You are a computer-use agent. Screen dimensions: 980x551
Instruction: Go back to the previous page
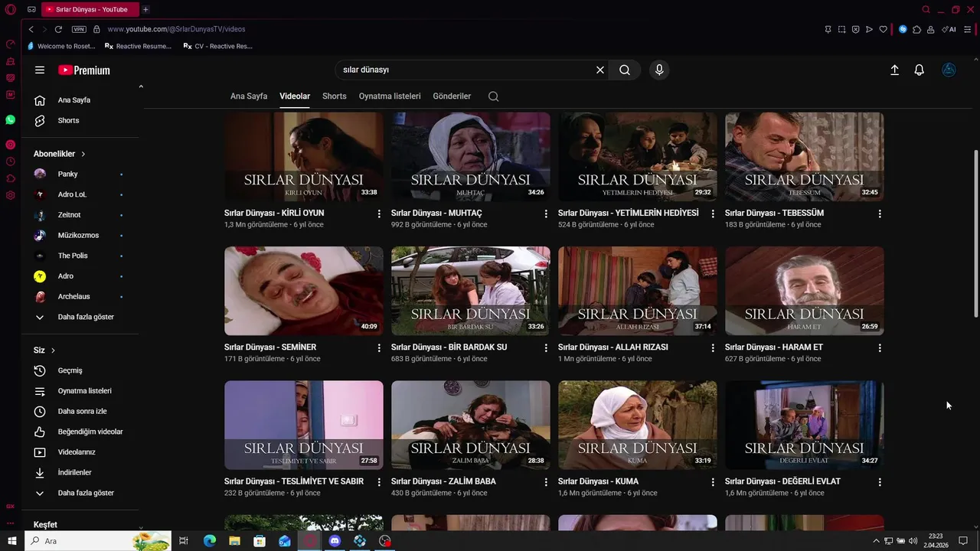coord(31,29)
